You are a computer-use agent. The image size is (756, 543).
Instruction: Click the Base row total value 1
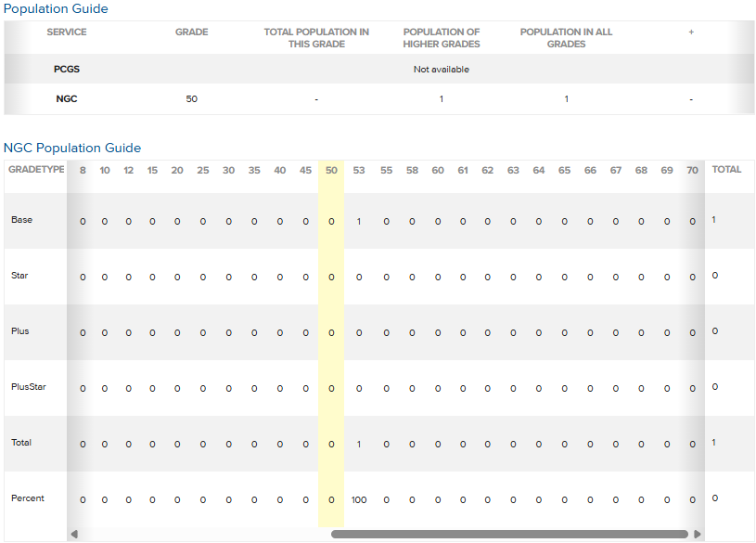pyautogui.click(x=713, y=220)
